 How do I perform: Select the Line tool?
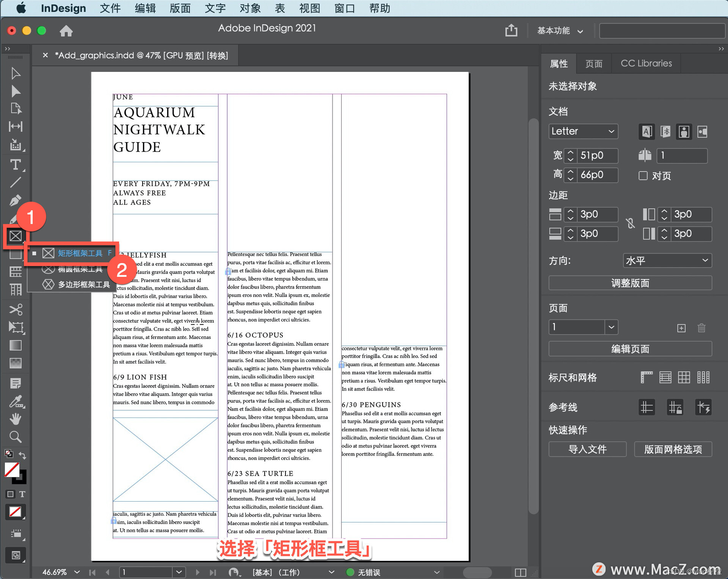[16, 182]
